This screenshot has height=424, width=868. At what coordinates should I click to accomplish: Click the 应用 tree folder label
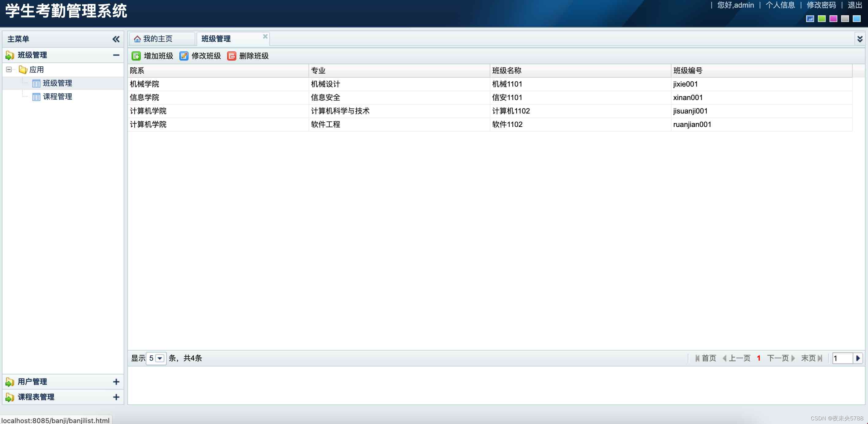click(x=36, y=70)
